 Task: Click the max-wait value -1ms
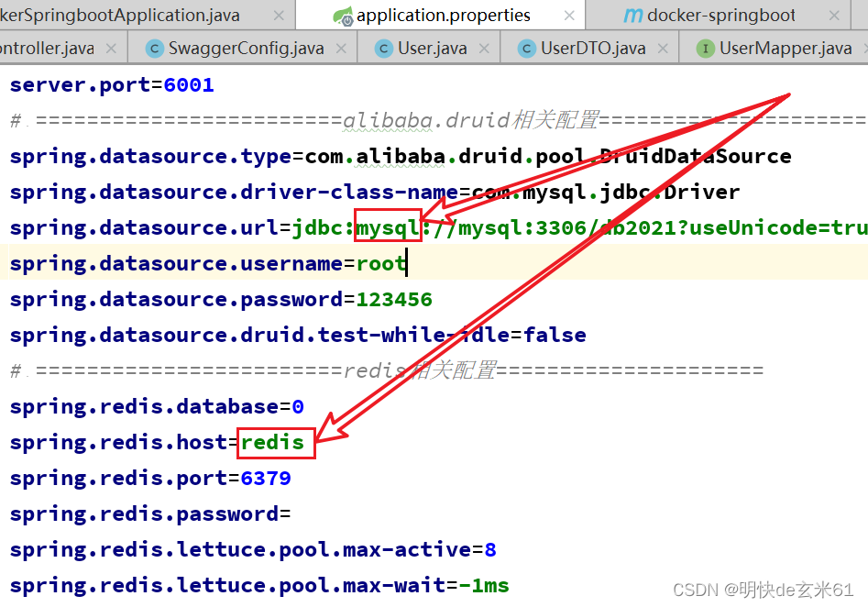click(484, 585)
